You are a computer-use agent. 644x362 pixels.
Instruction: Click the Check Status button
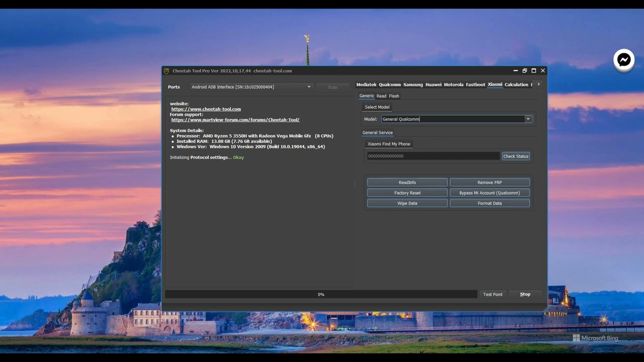click(x=516, y=156)
